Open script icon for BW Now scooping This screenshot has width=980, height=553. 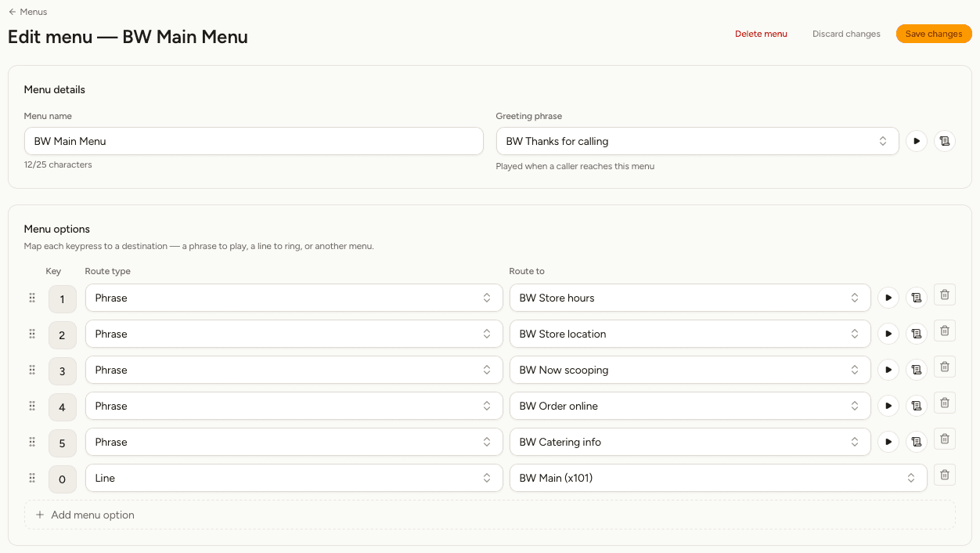click(x=917, y=370)
